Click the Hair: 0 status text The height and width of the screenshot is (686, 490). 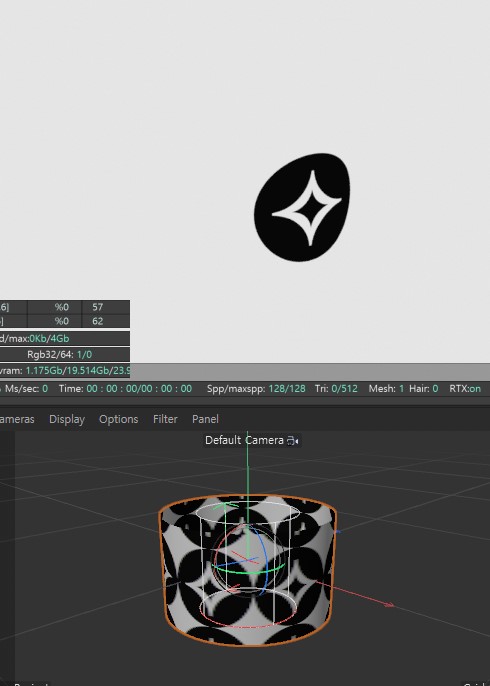pos(424,388)
